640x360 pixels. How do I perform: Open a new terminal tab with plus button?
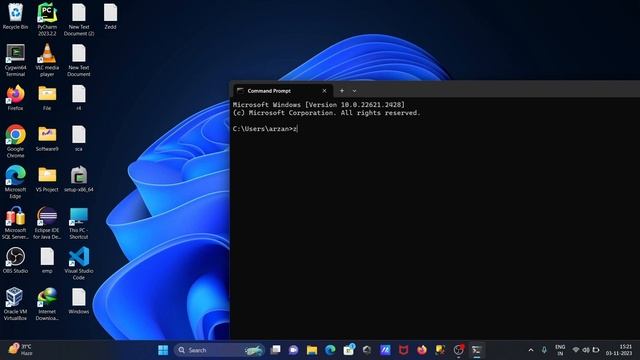(342, 91)
